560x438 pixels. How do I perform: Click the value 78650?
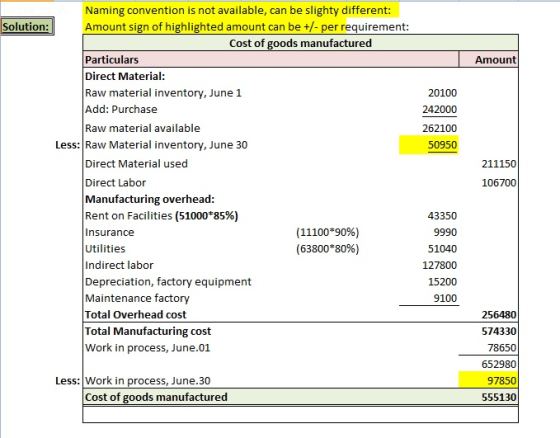pyautogui.click(x=502, y=348)
